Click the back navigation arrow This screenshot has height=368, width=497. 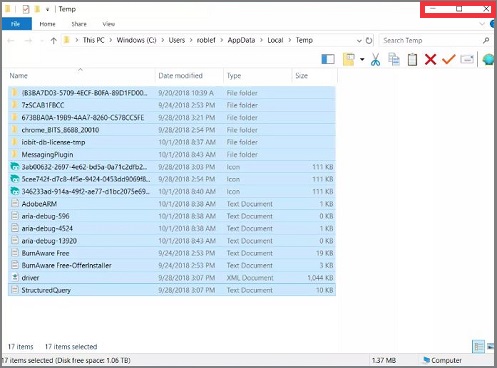point(11,41)
